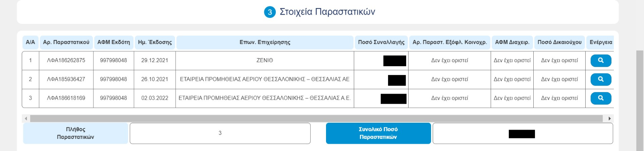Click the ΑΦΜ Διαχειρ. column header
Screen dimensions: 644x151
512,42
